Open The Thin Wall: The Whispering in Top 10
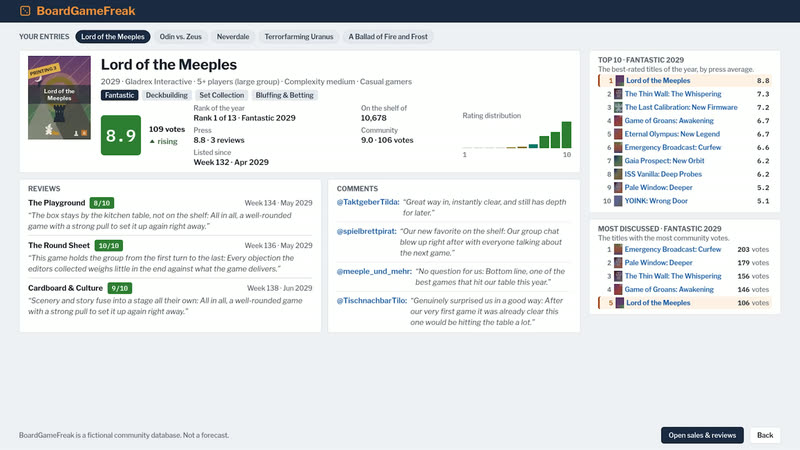The image size is (800, 450). coord(672,94)
